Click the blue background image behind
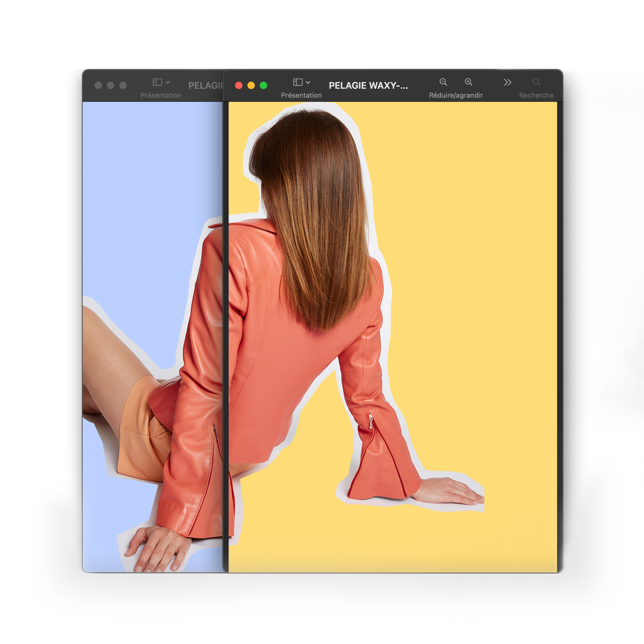Viewport: 644px width, 644px height. 140,200
